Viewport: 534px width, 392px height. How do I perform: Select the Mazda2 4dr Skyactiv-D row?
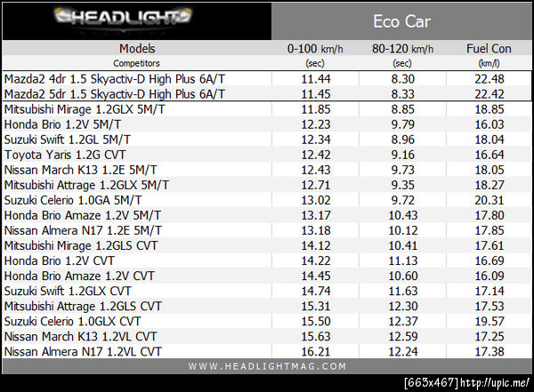tap(267, 79)
